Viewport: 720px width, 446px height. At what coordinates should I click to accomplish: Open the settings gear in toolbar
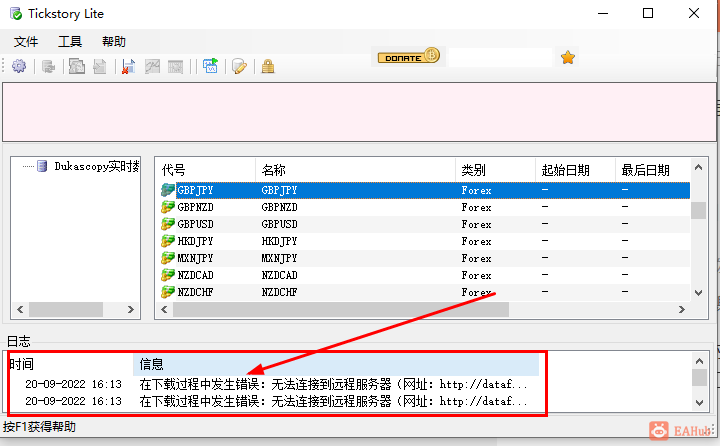pos(19,66)
